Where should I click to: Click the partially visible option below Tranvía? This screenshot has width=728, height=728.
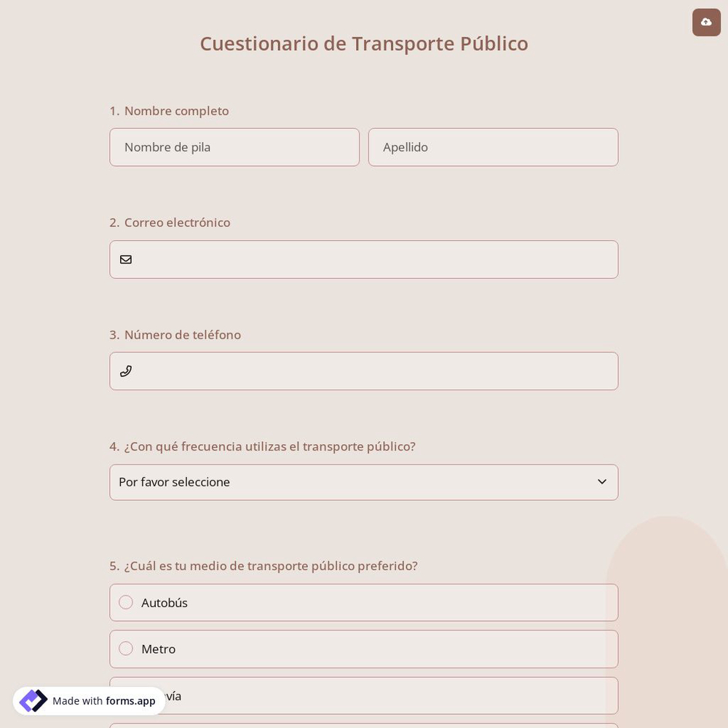pos(364,726)
